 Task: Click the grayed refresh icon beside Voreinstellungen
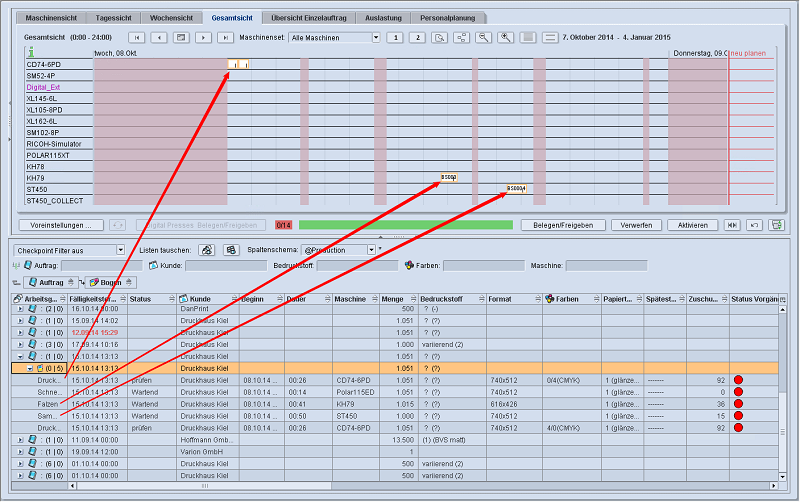pyautogui.click(x=117, y=225)
